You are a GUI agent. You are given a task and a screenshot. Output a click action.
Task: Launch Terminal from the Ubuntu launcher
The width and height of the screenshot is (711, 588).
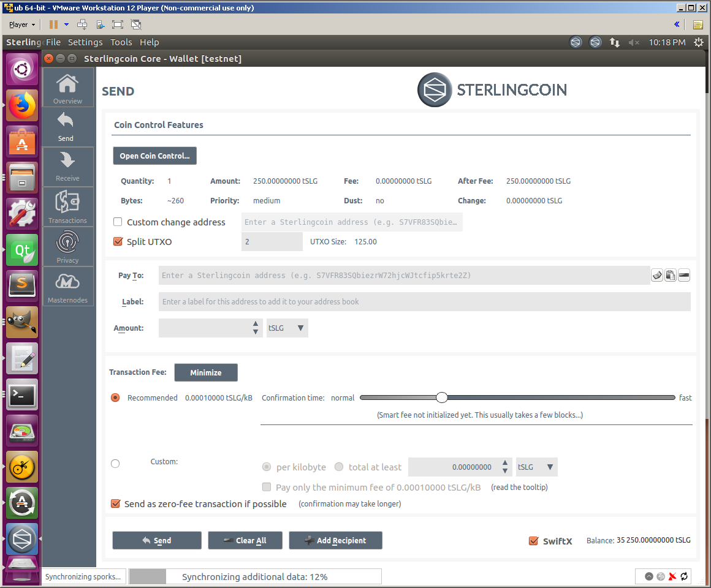pyautogui.click(x=22, y=395)
